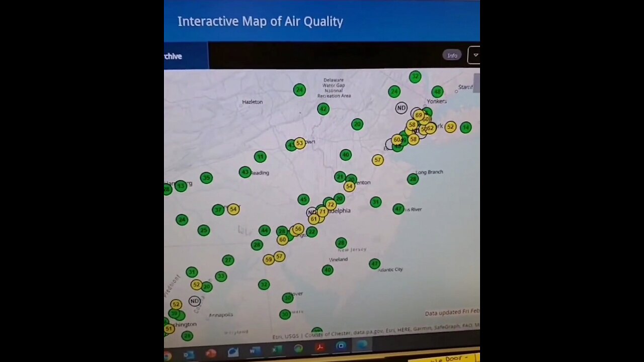This screenshot has width=644, height=362.
Task: Open the green 37 marker beside yellow 54
Action: tap(218, 210)
